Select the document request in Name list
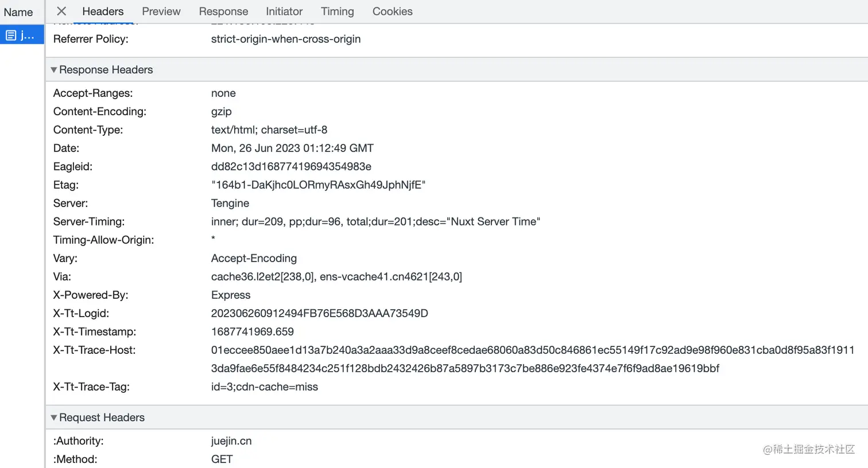868x468 pixels. coord(21,36)
